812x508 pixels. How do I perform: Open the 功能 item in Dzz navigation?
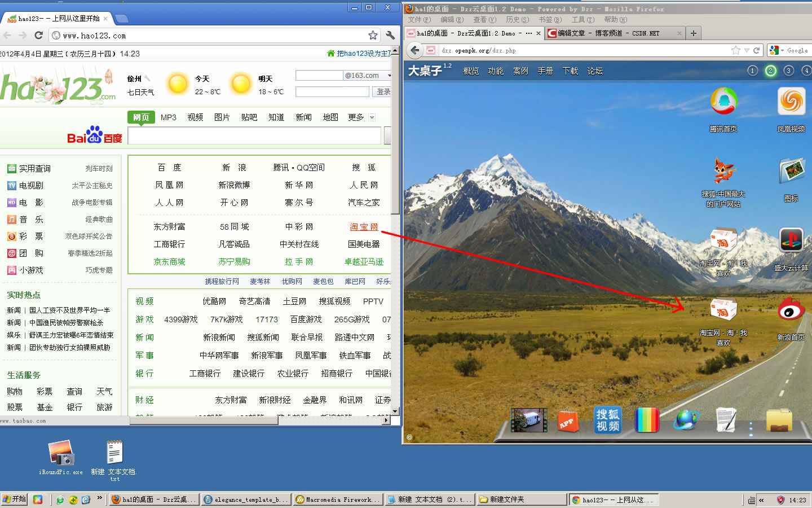pos(496,71)
